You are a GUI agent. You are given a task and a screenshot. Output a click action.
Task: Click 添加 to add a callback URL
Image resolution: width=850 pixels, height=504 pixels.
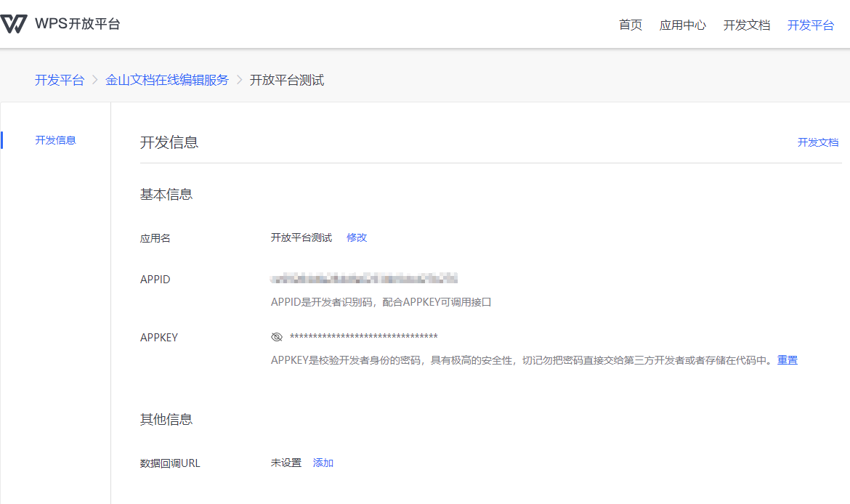(323, 463)
